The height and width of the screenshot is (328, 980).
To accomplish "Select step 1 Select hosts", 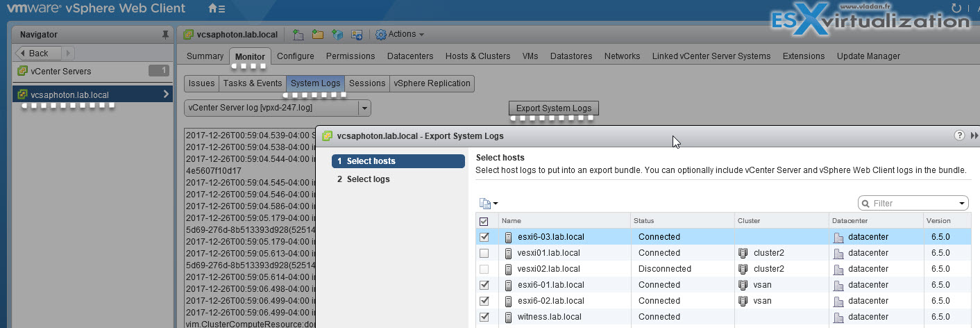I will tap(398, 161).
